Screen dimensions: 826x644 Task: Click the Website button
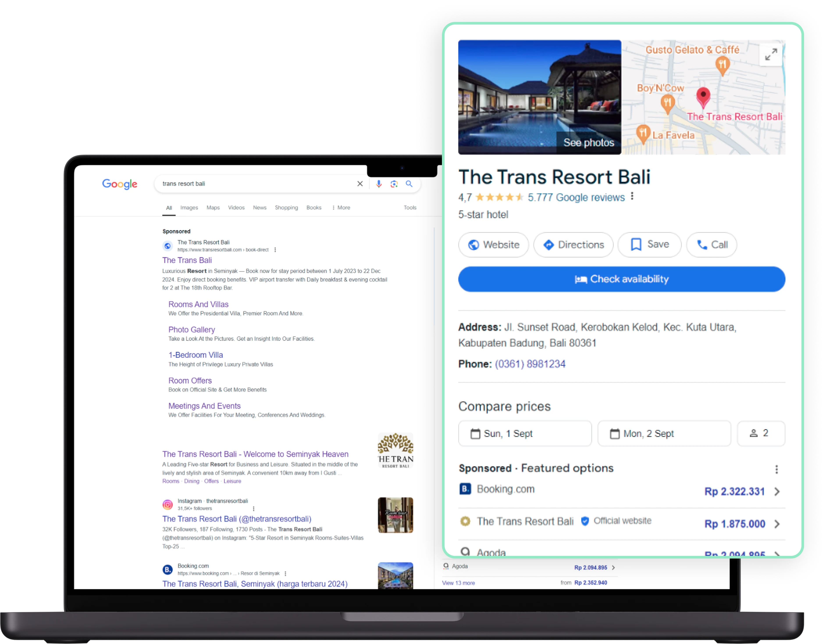[493, 245]
